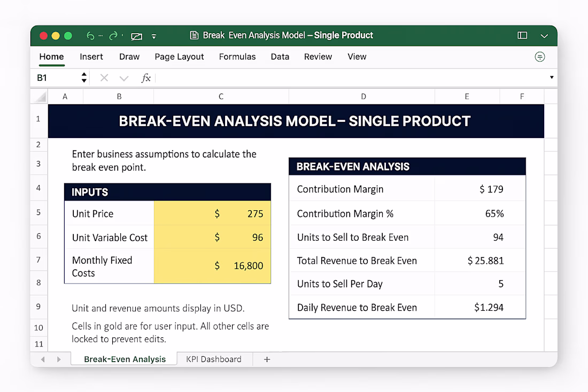Select column B header
Screen dimensions: 588x392
(119, 96)
